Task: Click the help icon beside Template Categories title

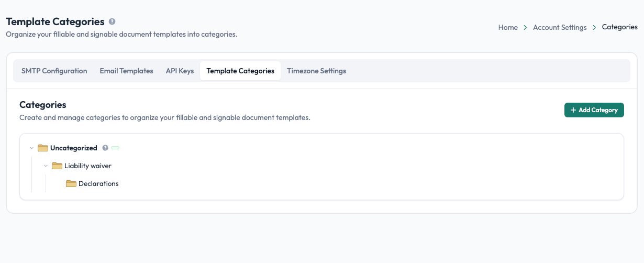Action: [x=112, y=22]
